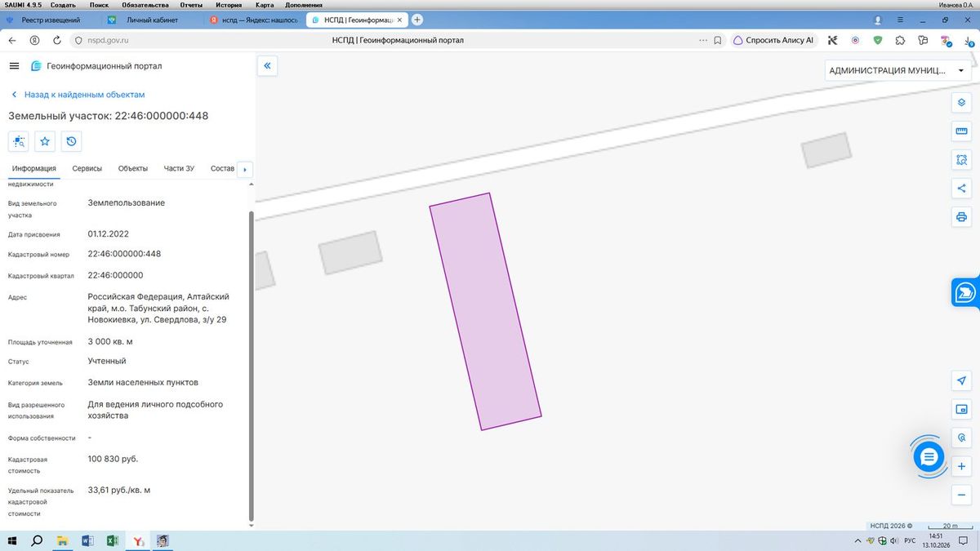
Task: Open the chat assistant bubble
Action: pos(929,457)
